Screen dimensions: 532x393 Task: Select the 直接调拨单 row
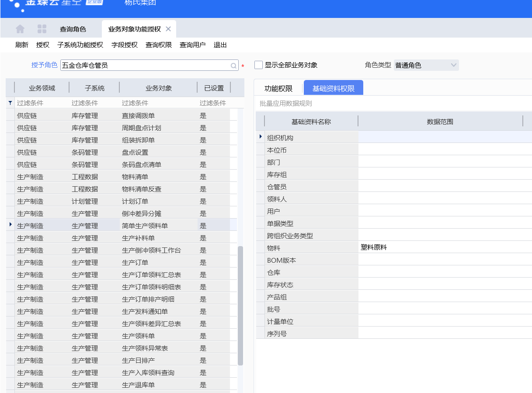(x=122, y=116)
